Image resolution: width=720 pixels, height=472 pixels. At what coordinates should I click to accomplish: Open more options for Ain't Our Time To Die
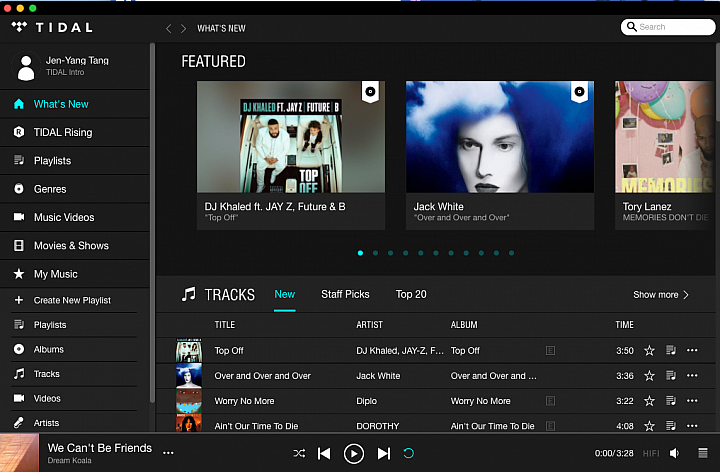coord(692,426)
